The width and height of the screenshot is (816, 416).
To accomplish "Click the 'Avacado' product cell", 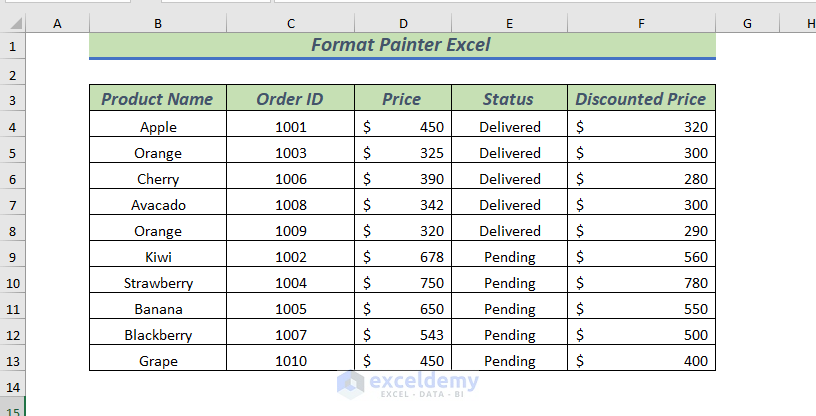I will (x=158, y=205).
